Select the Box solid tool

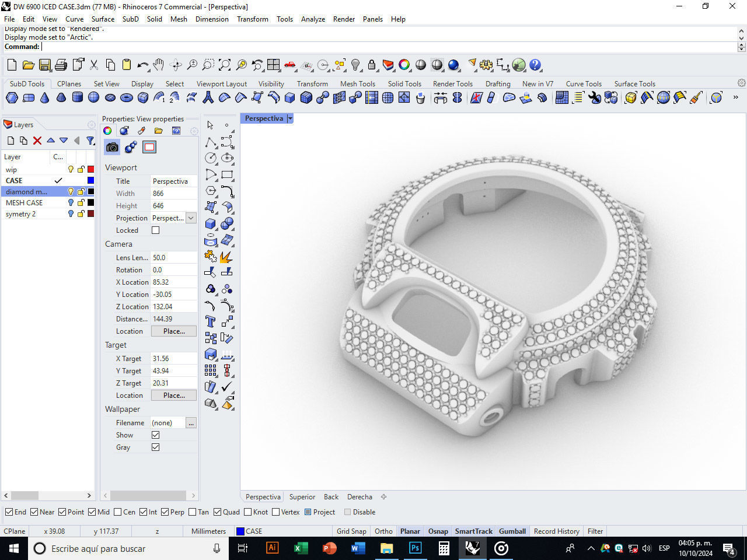click(211, 223)
